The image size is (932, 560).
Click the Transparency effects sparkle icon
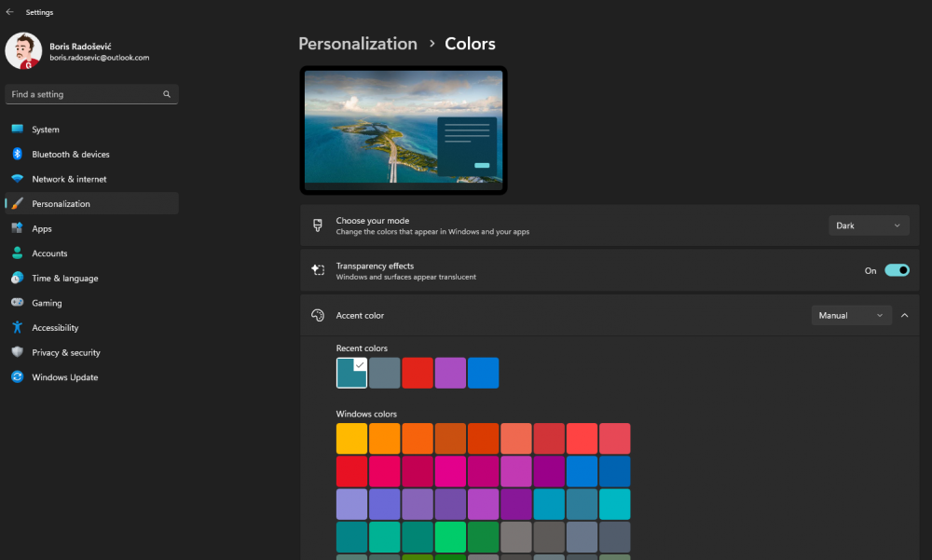pyautogui.click(x=318, y=270)
